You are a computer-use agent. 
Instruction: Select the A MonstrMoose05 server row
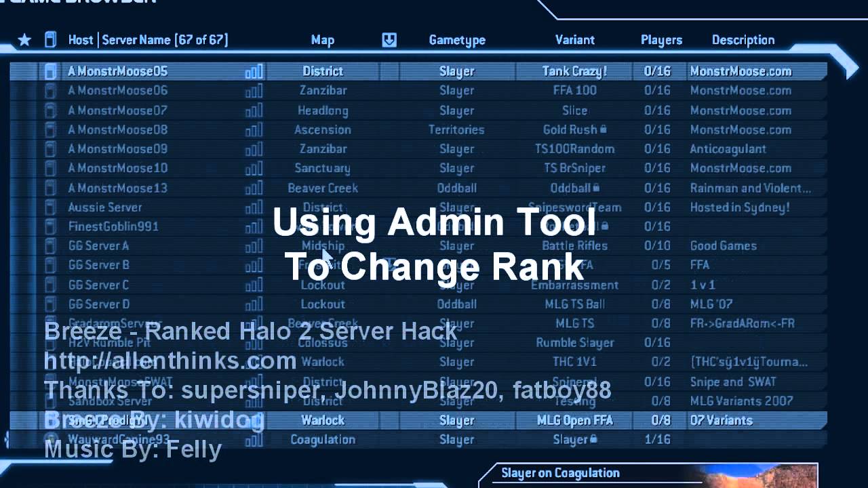418,71
